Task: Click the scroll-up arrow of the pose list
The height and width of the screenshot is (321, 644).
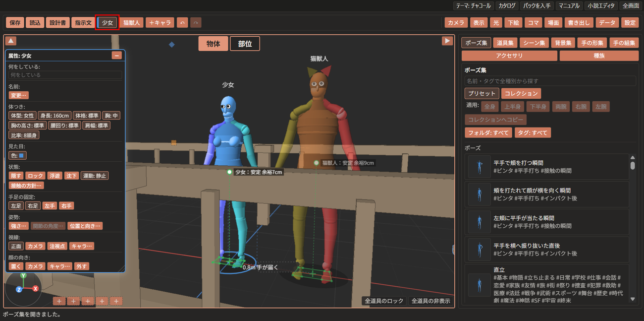Action: click(x=633, y=157)
